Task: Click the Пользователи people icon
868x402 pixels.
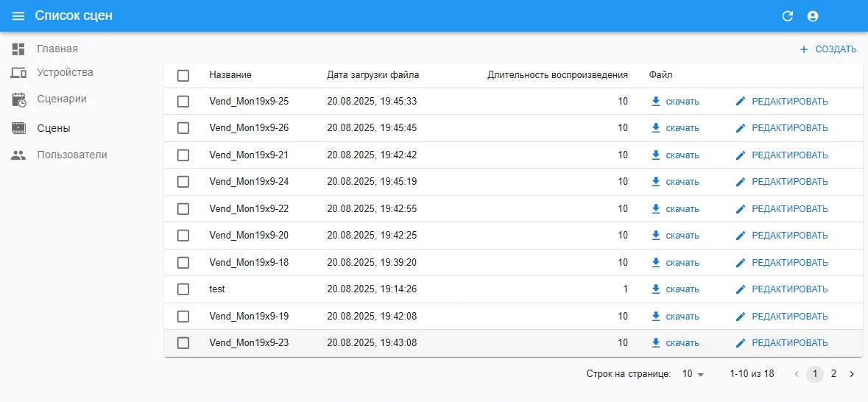Action: 18,155
